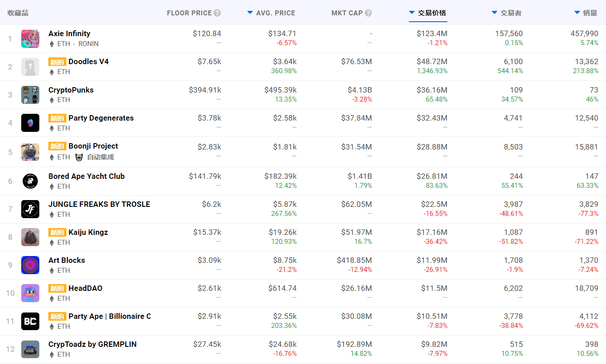Open the Party Degenerates collection link
The height and width of the screenshot is (364, 606).
coord(101,118)
